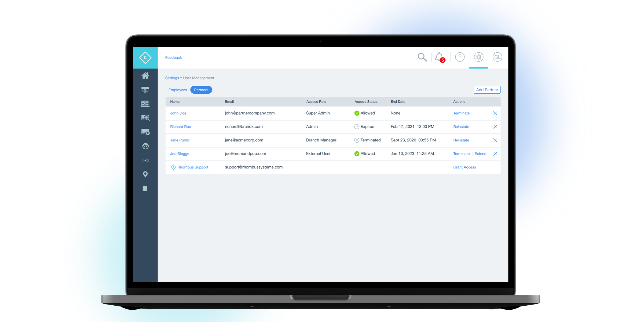Grant Access to Rhombus Support

[464, 167]
